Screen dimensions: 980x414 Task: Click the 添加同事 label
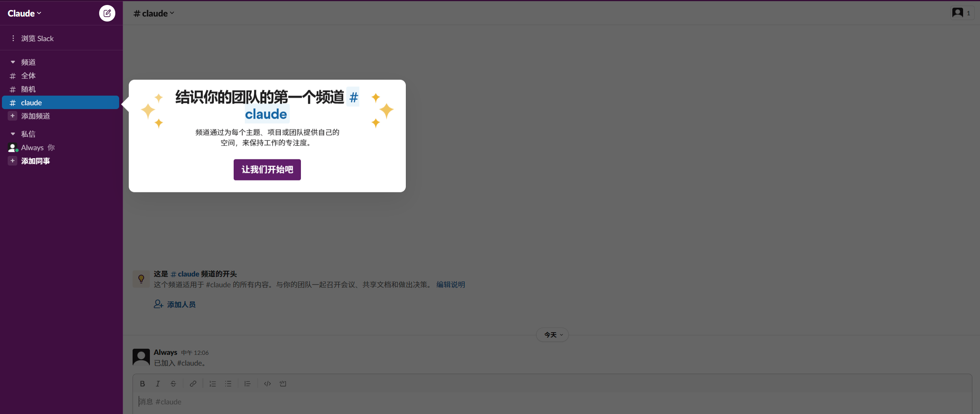35,161
